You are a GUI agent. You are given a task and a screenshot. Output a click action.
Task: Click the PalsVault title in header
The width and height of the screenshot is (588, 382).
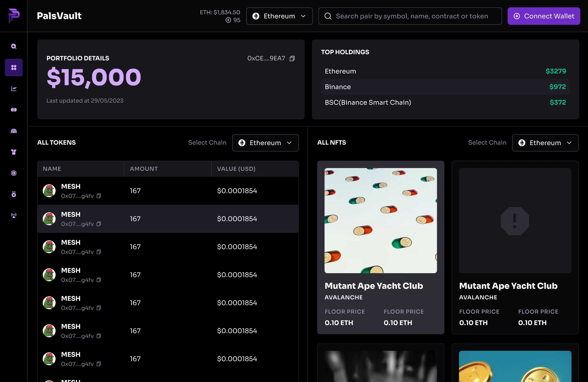point(59,16)
